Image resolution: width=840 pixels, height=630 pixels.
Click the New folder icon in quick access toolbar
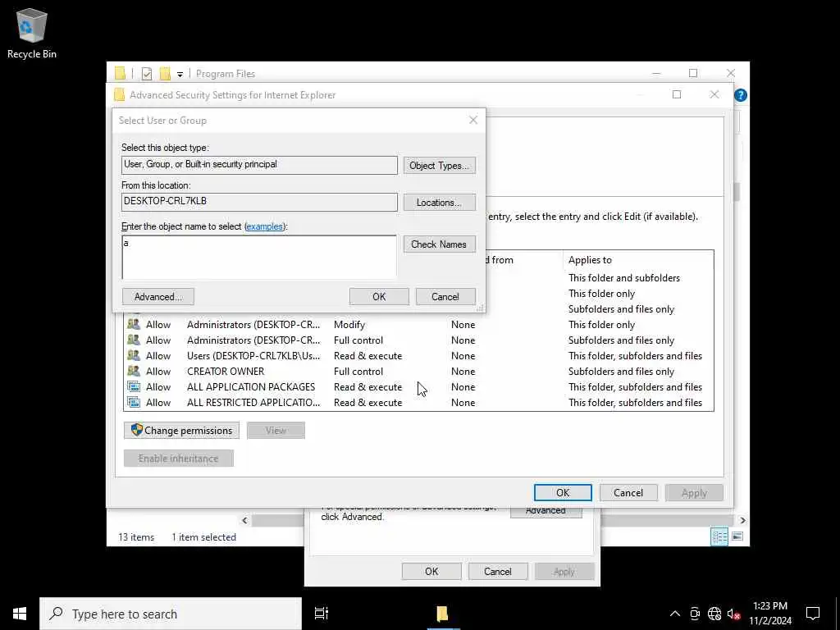coord(165,74)
